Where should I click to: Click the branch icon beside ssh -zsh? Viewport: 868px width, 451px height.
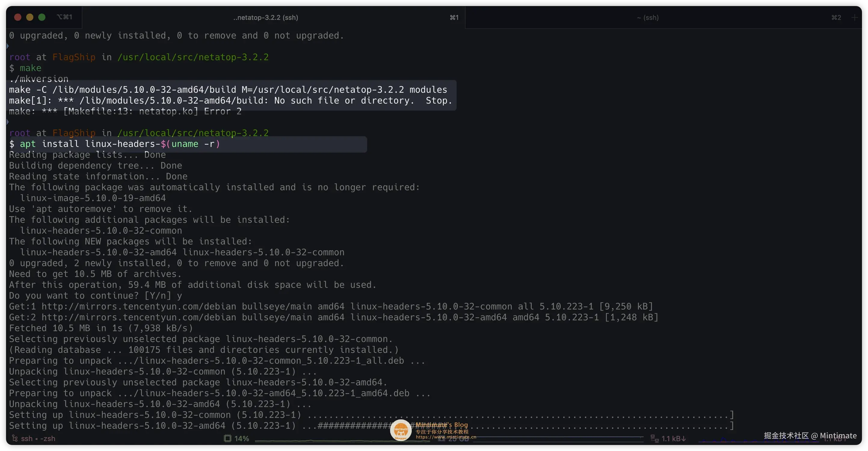(14, 438)
